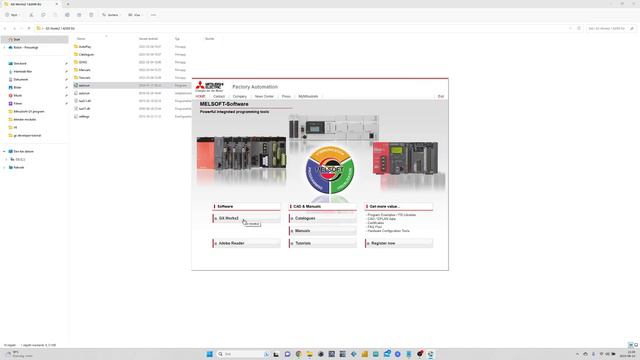The height and width of the screenshot is (360, 640).
Task: Open Company in autorun navigation bar
Action: pos(240,96)
